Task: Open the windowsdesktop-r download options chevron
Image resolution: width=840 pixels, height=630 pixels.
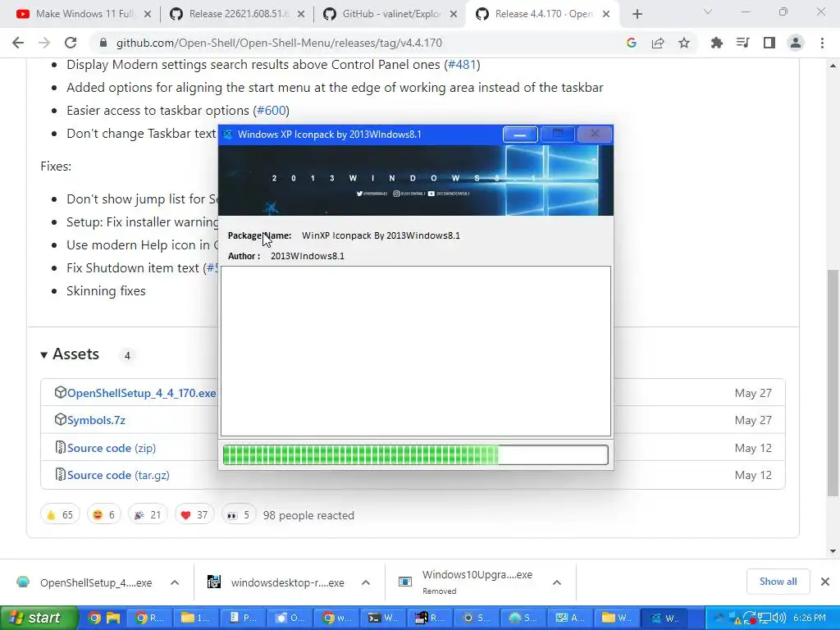Action: pos(366,582)
